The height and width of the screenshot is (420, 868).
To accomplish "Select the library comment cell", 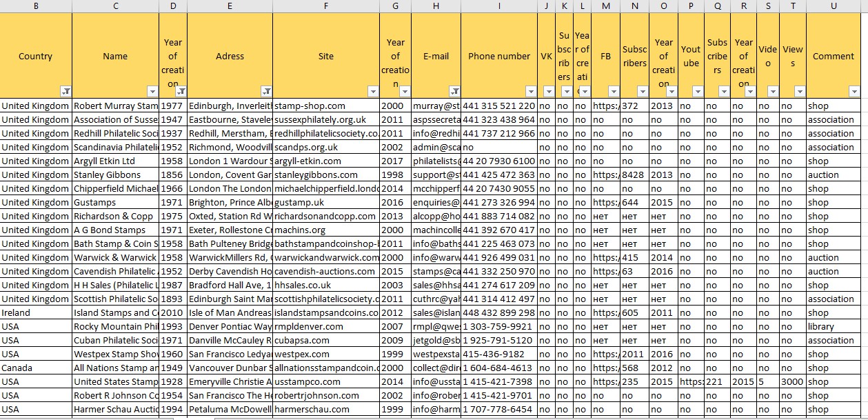I will tap(834, 327).
